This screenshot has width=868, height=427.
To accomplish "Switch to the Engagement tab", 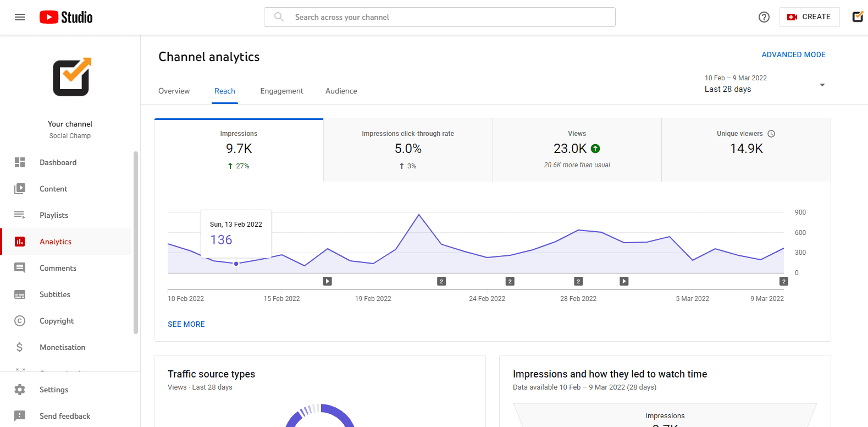I will [281, 91].
